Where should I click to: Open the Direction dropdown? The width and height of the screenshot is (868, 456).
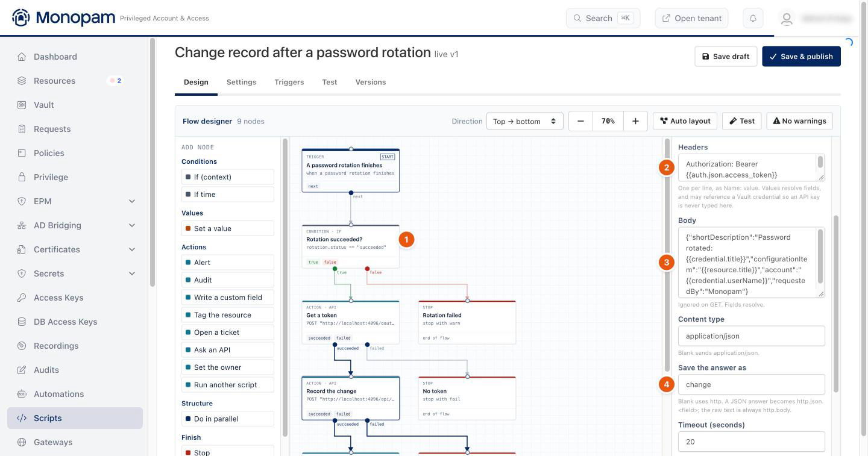tap(524, 121)
